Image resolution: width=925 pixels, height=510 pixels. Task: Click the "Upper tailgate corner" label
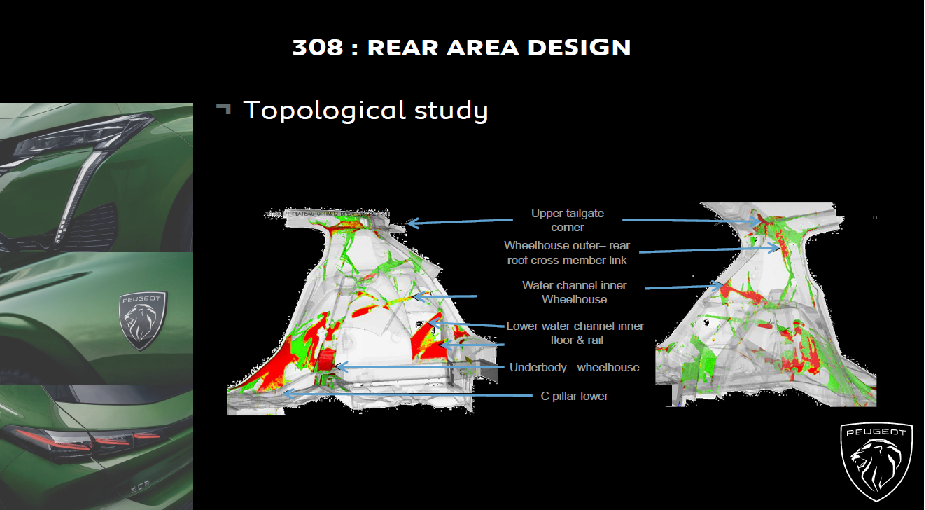click(568, 220)
